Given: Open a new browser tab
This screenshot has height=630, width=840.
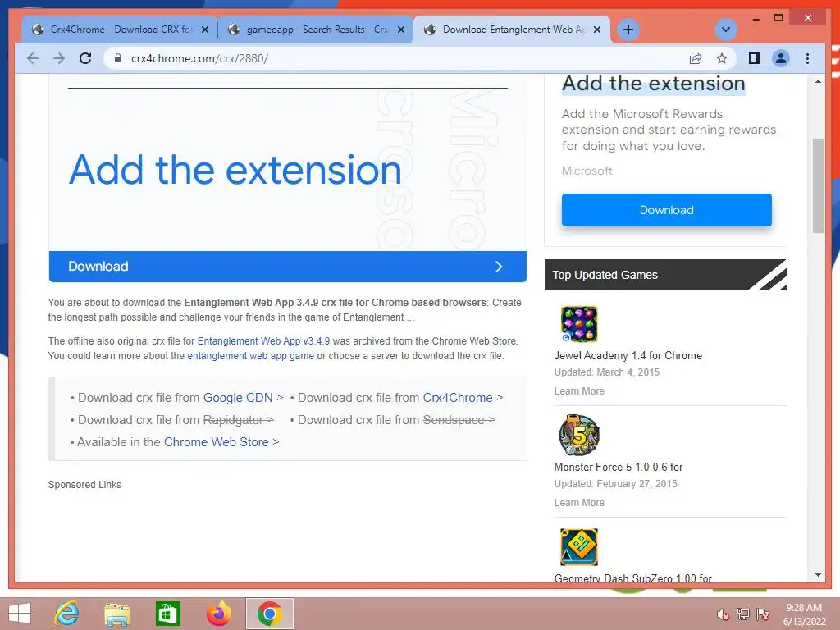Looking at the screenshot, I should coord(628,30).
